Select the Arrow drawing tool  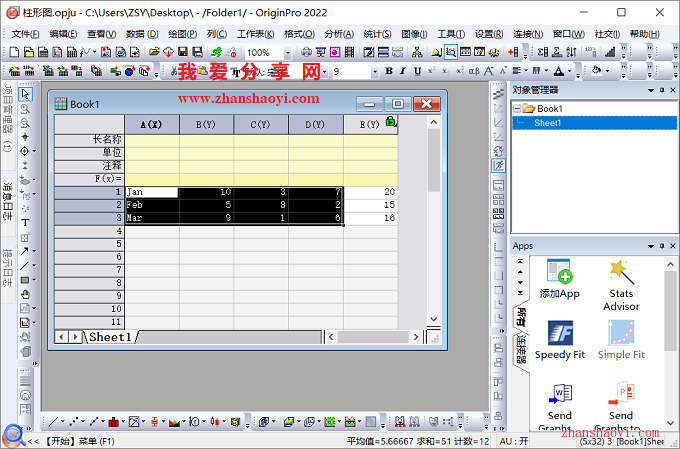[x=25, y=251]
